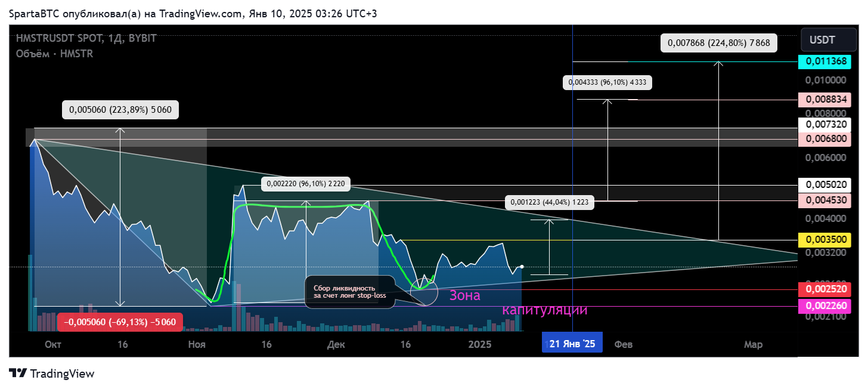Select the cyan 0,011368 price label
The height and width of the screenshot is (389, 868).
(826, 61)
